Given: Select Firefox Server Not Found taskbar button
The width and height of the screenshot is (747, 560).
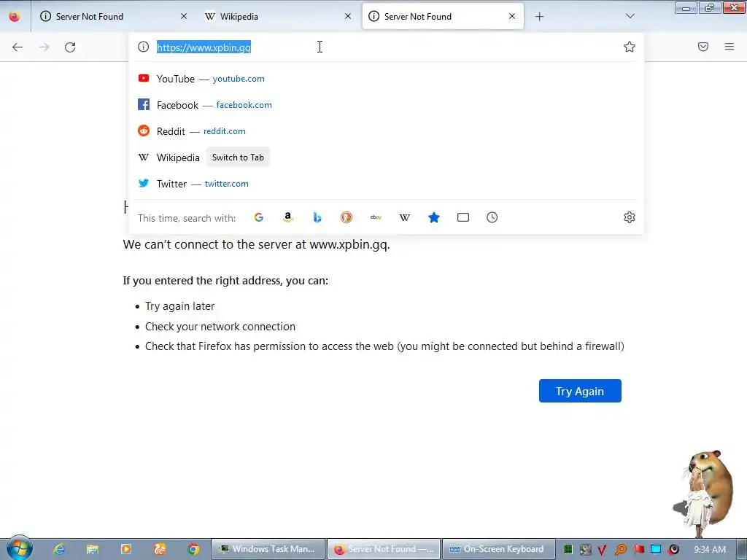Looking at the screenshot, I should click(384, 549).
